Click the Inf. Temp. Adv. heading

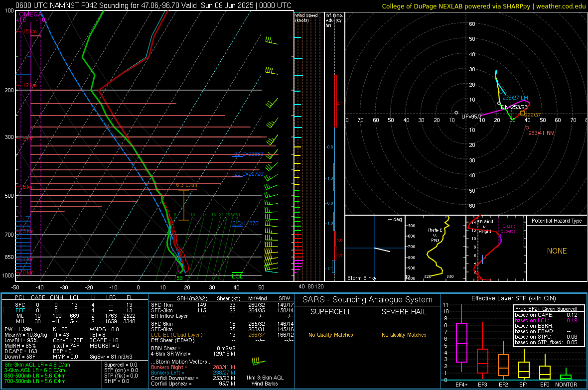[x=334, y=20]
